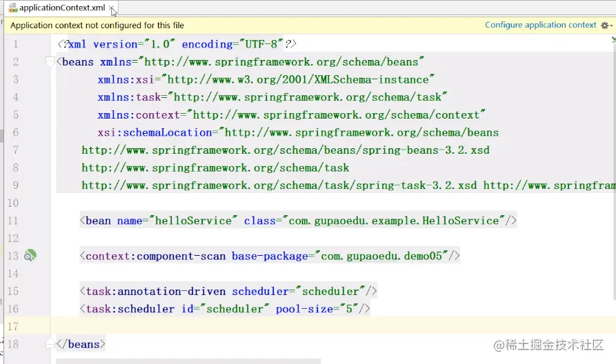Click the xmlns:xsi attribute name
Screen dimensions: 616x364
[126, 79]
